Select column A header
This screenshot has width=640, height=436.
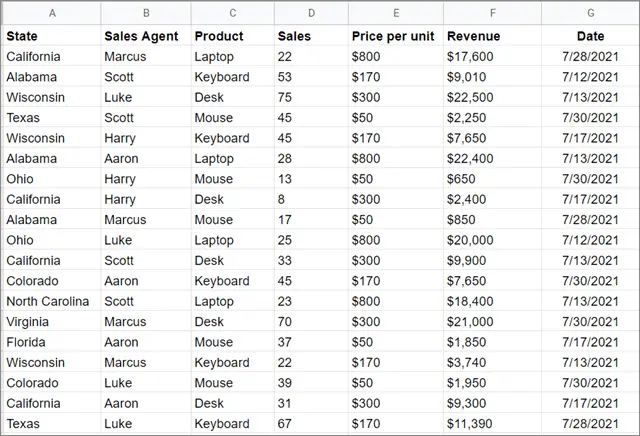[51, 13]
